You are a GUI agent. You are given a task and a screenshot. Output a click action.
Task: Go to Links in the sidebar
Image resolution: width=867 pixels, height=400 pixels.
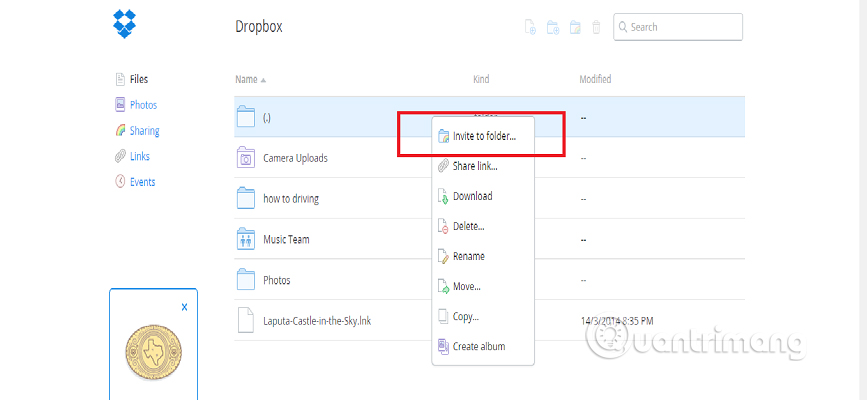click(x=139, y=157)
